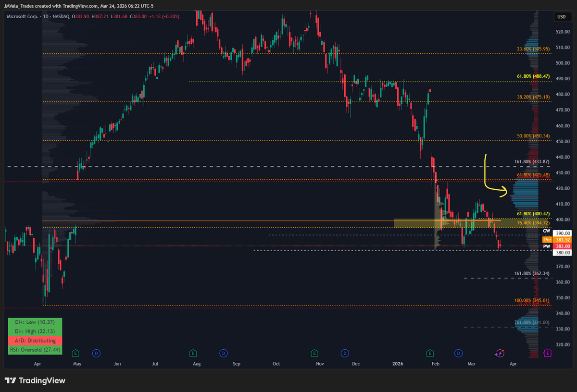Click the magenta upcoming earnings E marker
This screenshot has width=577, height=392.
(547, 354)
